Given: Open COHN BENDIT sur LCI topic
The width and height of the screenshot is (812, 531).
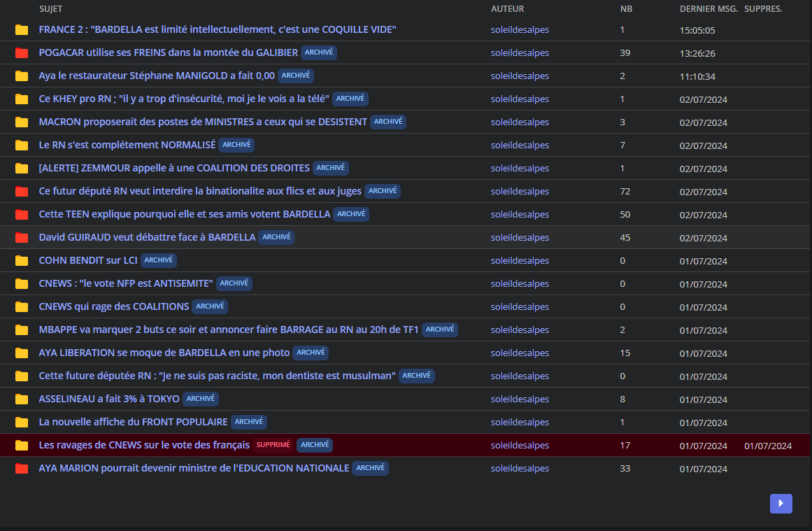Looking at the screenshot, I should 88,260.
